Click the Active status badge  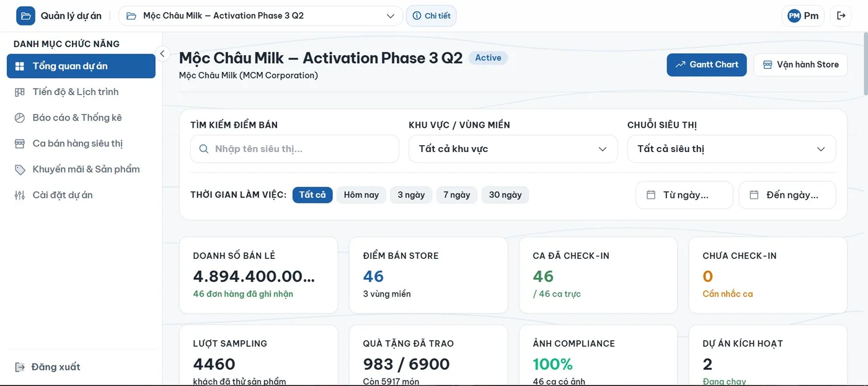click(489, 58)
